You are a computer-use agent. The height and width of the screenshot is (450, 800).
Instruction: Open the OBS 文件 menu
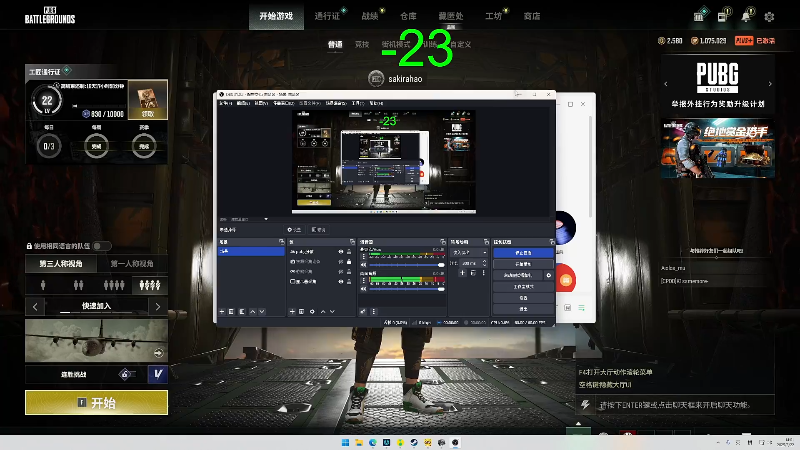coord(225,103)
